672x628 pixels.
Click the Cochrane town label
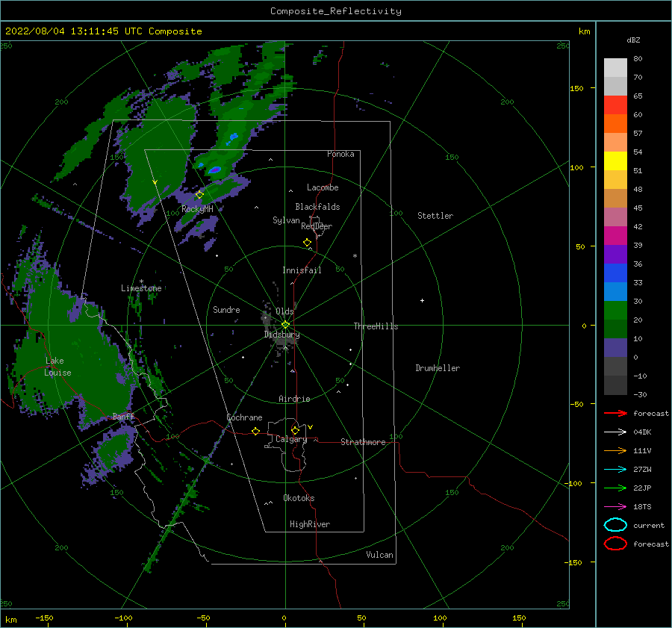[244, 417]
